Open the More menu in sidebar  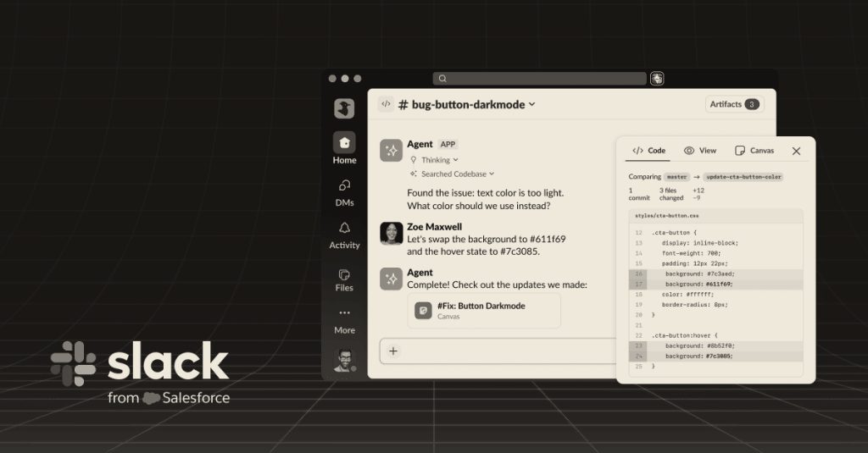click(x=344, y=321)
